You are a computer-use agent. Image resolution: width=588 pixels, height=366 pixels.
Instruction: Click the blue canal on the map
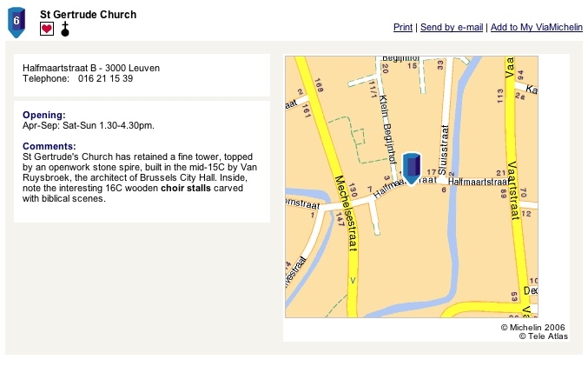[x=454, y=225]
